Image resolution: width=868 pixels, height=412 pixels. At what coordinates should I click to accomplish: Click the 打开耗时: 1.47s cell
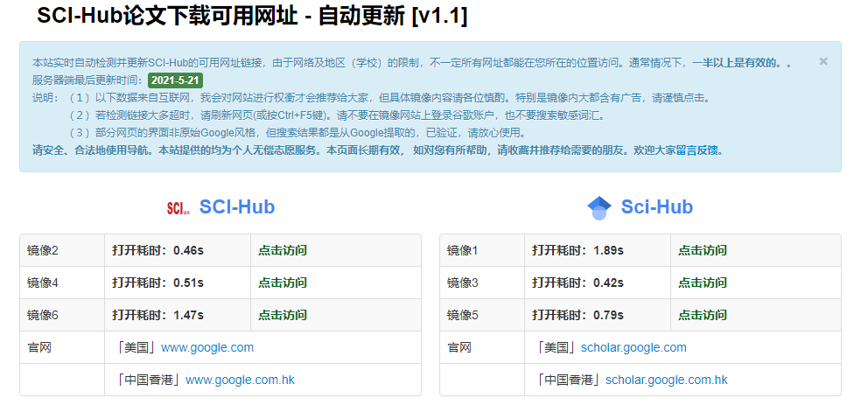point(178,315)
